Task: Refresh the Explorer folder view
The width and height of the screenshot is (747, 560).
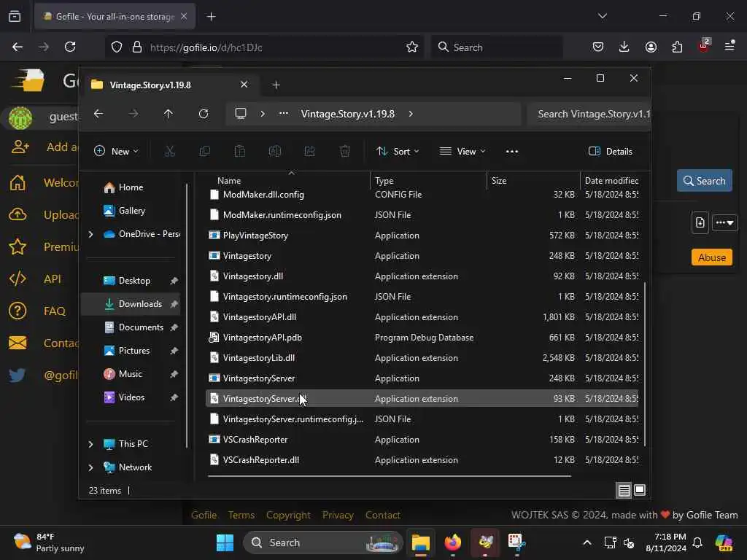Action: click(x=204, y=114)
